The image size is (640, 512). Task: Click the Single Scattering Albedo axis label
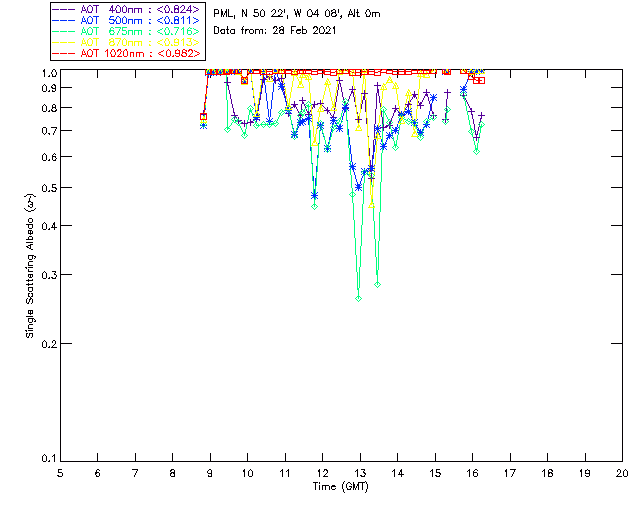(30, 265)
